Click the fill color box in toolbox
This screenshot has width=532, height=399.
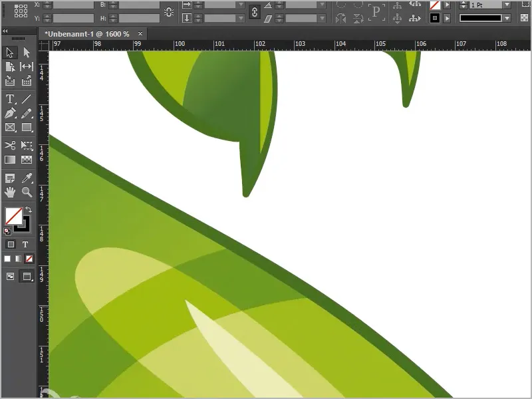click(x=14, y=216)
